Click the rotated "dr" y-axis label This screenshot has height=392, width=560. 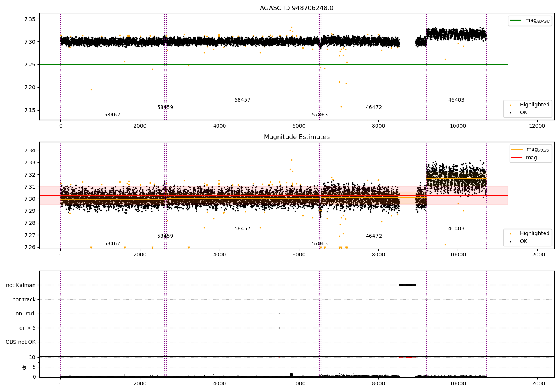[24, 367]
